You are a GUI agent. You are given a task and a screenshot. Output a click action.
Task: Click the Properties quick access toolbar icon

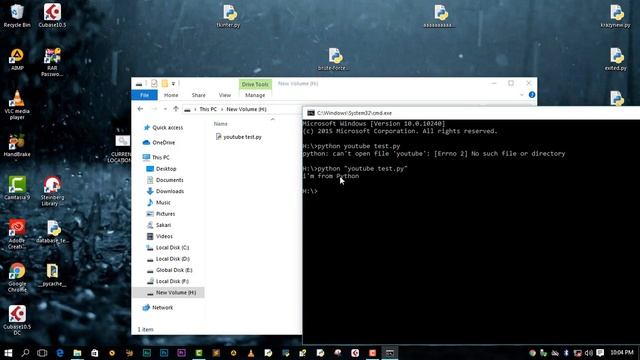[x=154, y=84]
